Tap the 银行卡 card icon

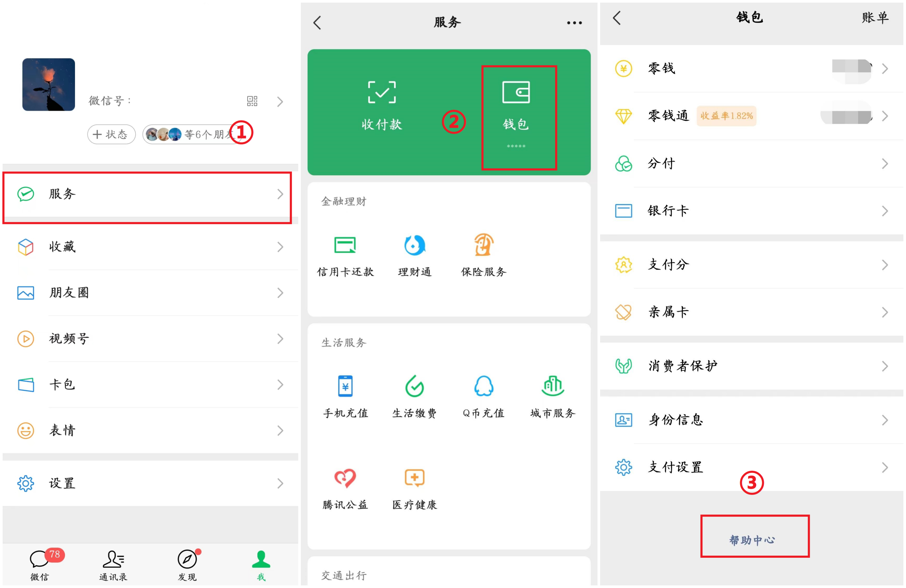(624, 211)
